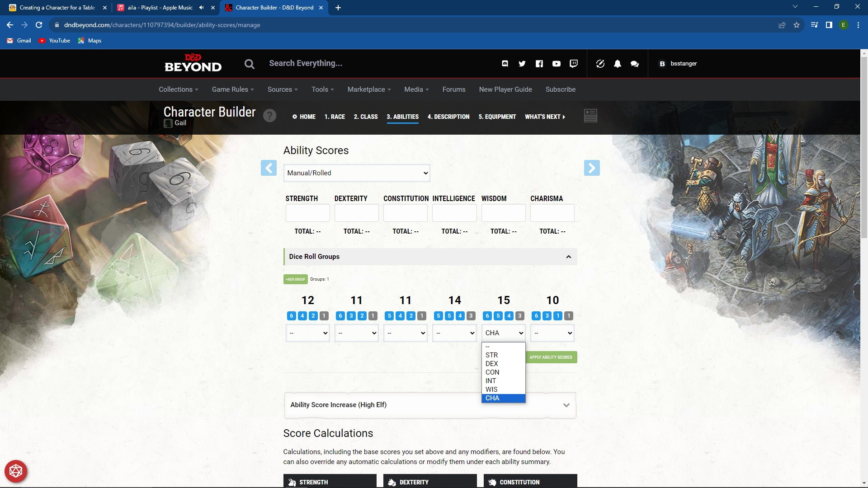868x488 pixels.
Task: Click the +ADD GROUP button
Action: point(295,279)
